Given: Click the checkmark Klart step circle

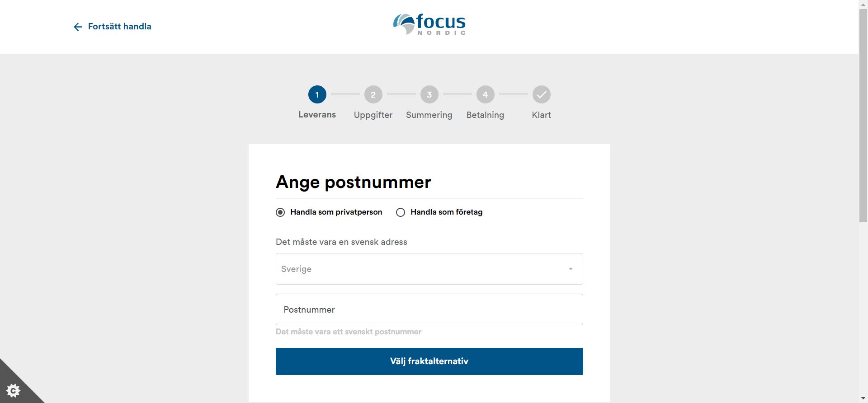Looking at the screenshot, I should (542, 94).
